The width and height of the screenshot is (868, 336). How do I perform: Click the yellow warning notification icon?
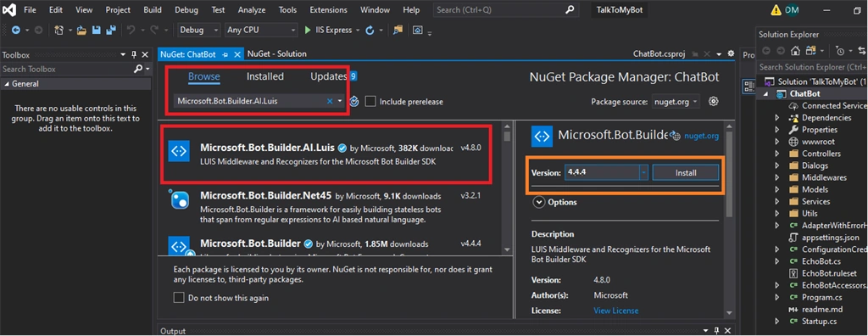click(776, 10)
